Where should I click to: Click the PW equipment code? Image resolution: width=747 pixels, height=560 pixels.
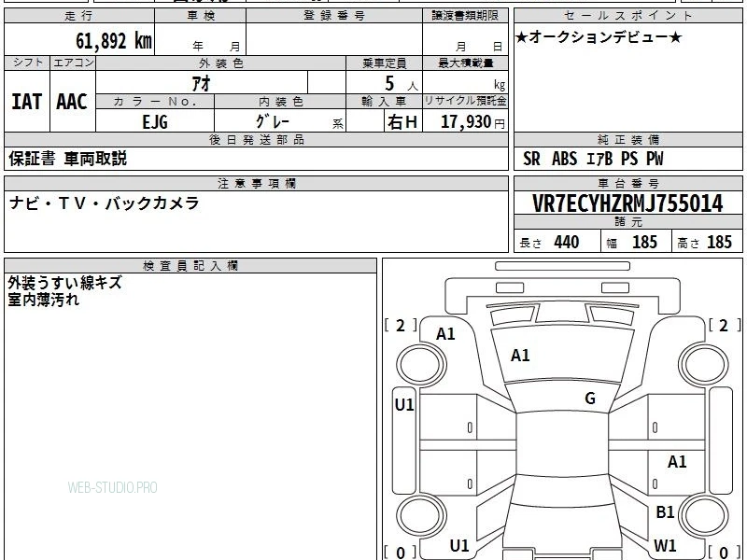[655, 159]
